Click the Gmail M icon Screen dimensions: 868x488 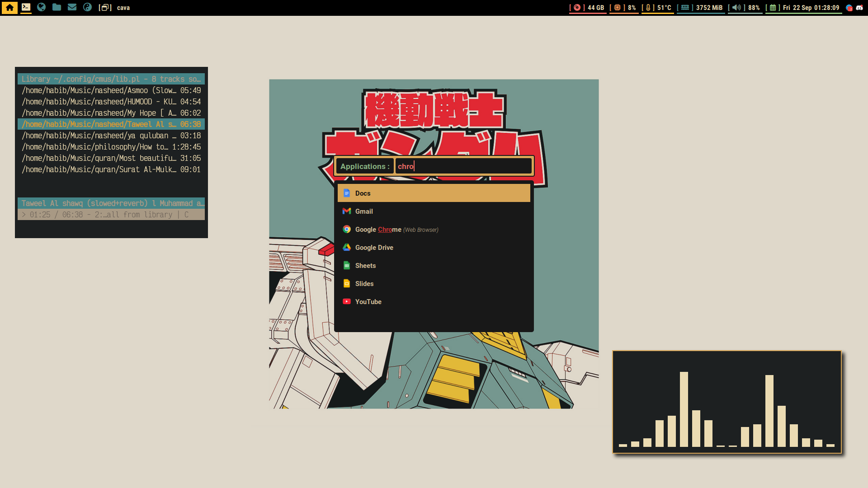click(x=347, y=211)
